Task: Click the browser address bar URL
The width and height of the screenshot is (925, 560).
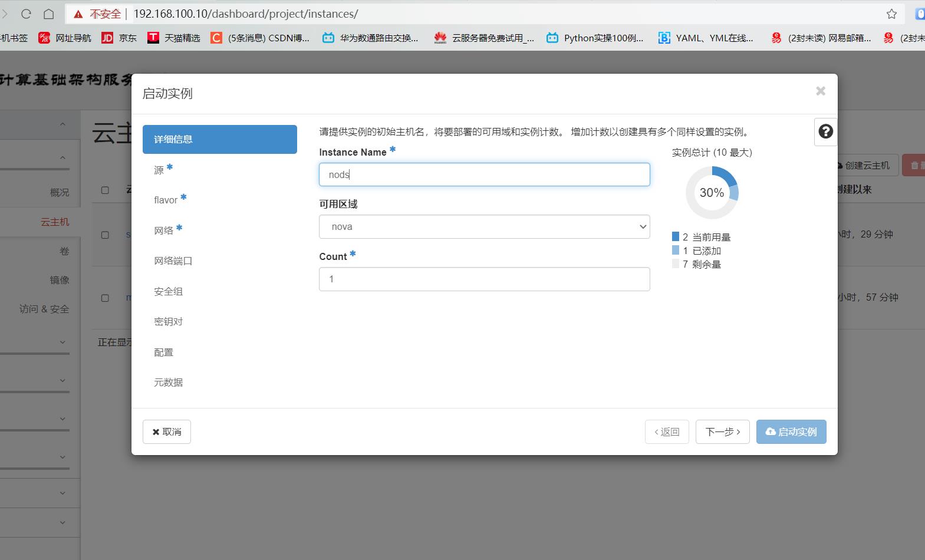Action: 246,14
